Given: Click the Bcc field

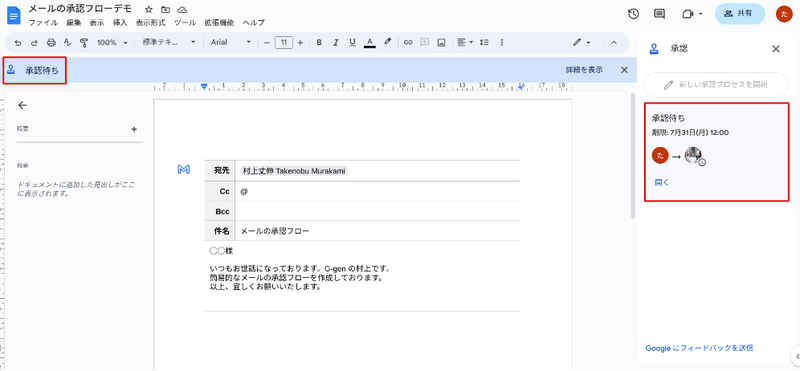Looking at the screenshot, I should pos(378,211).
